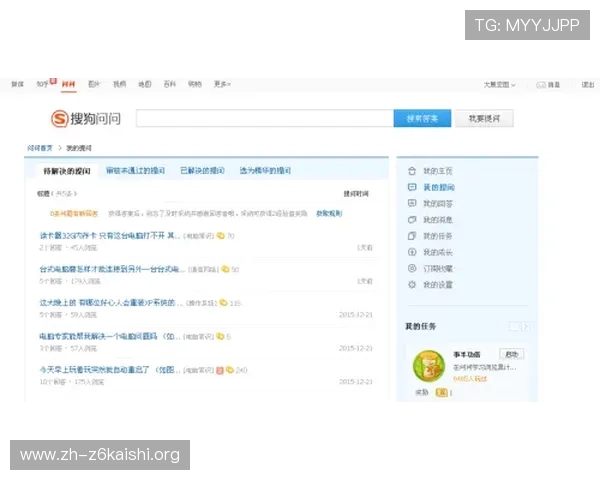
Task: Switch to the 审核未通过的提问 tab
Action: pos(135,170)
